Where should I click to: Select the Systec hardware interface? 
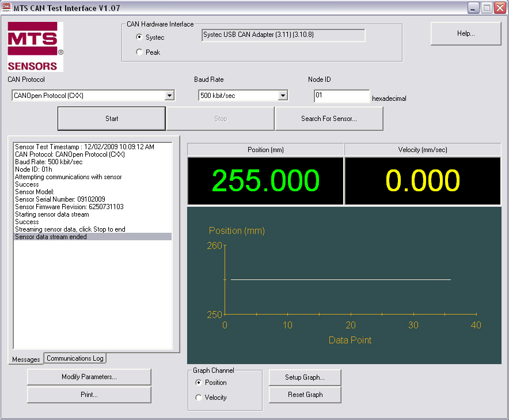[x=139, y=37]
